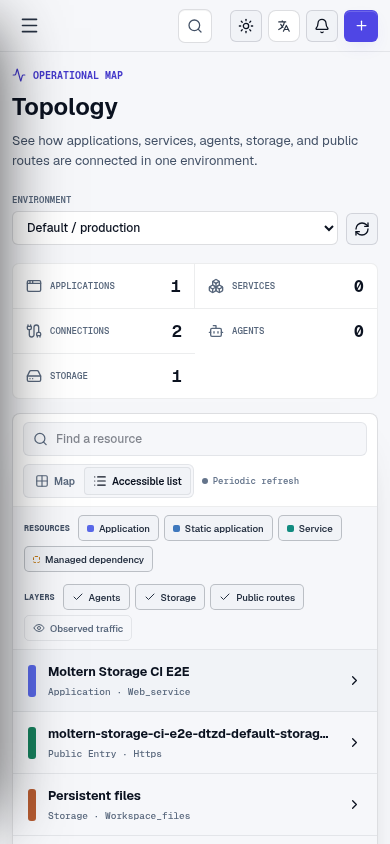This screenshot has width=390, height=844.
Task: Select the Moltern Storage CI E2E title
Action: pyautogui.click(x=119, y=672)
